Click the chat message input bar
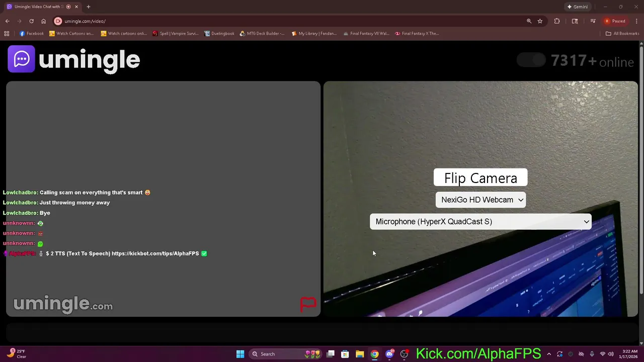 click(322, 332)
